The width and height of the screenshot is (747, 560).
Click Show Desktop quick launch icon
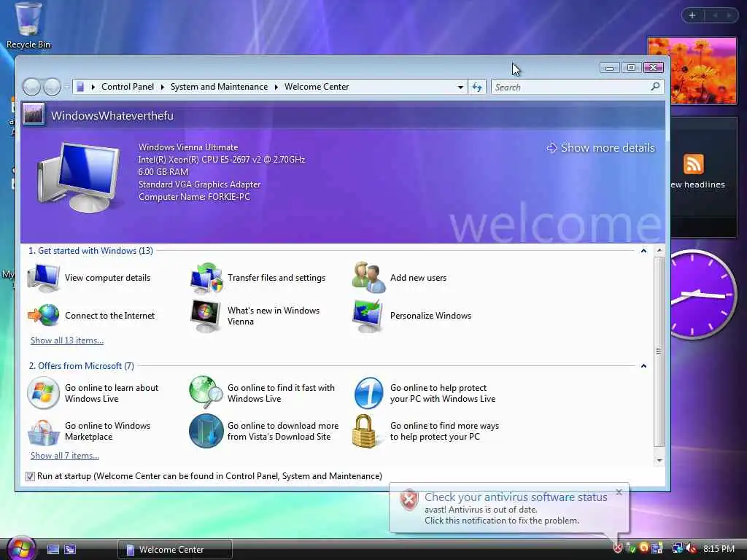[53, 549]
